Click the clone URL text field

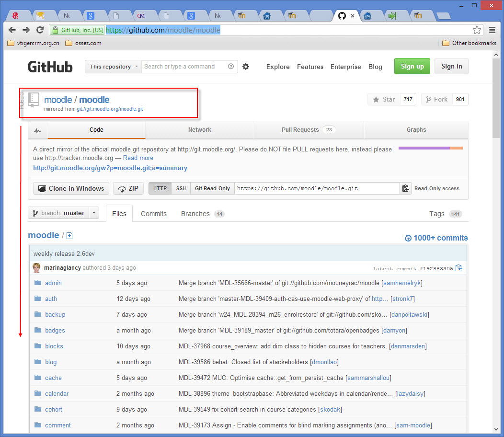317,188
